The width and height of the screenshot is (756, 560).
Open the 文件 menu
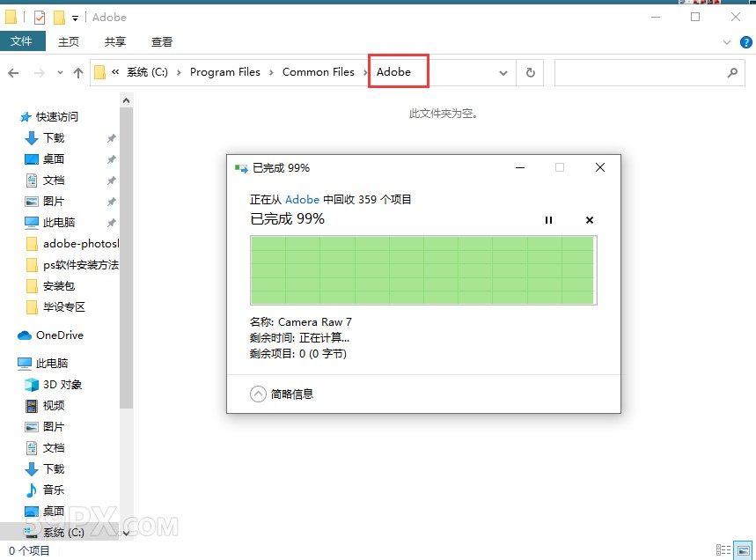click(x=24, y=41)
